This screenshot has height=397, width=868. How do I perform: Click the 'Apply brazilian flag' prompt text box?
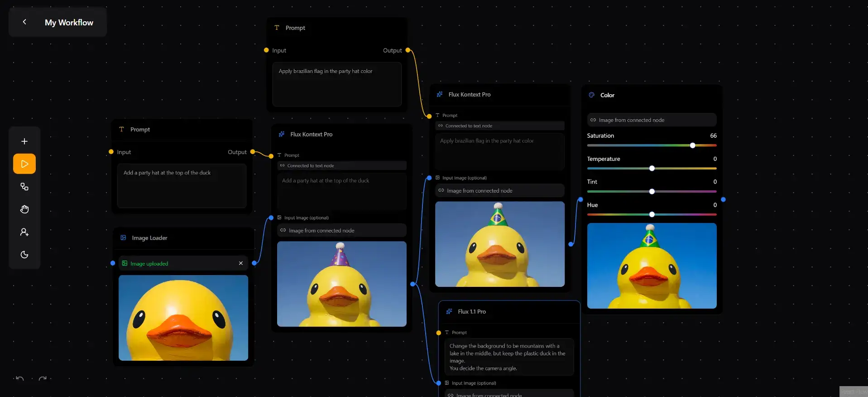337,84
